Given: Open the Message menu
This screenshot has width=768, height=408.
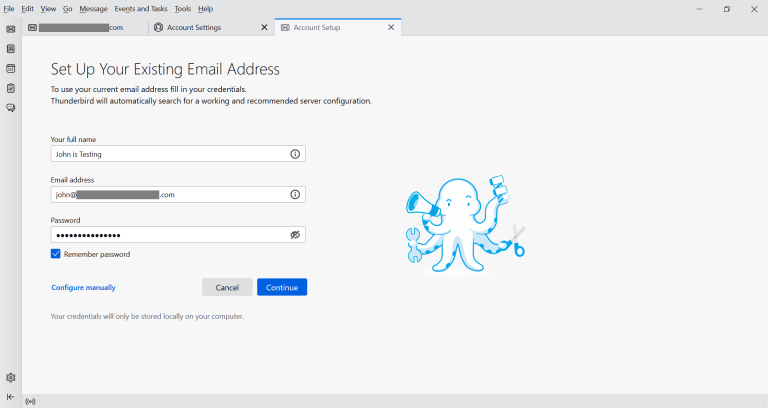Looking at the screenshot, I should click(93, 9).
